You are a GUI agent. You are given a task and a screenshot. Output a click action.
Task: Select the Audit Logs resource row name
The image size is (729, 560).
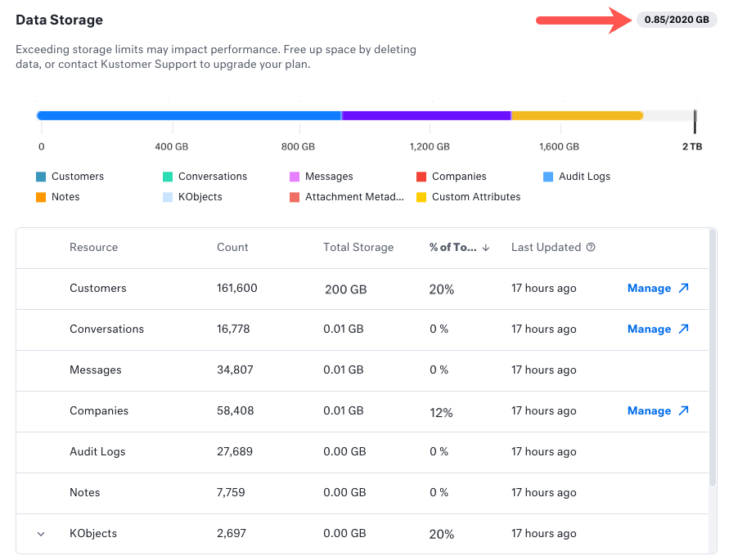(97, 452)
